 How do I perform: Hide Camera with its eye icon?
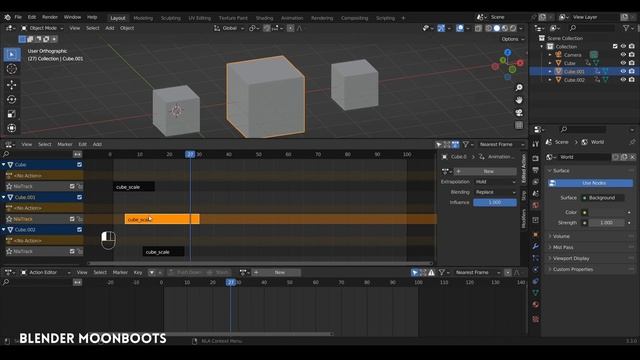click(623, 55)
